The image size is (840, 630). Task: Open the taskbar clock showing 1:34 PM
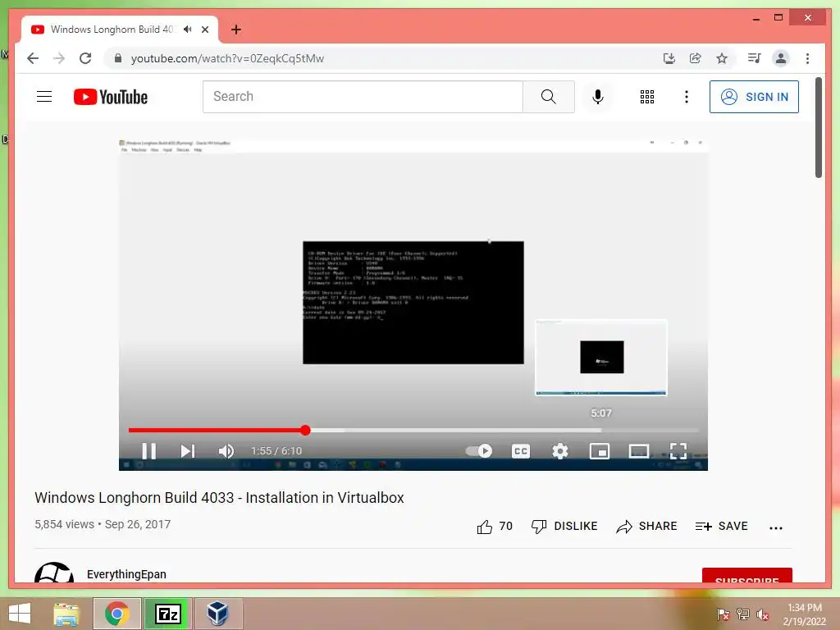coord(804,614)
